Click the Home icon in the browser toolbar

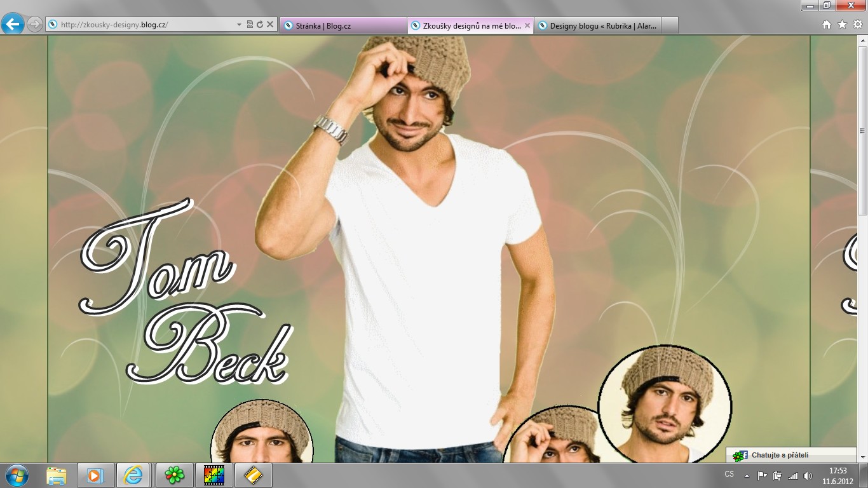(827, 25)
